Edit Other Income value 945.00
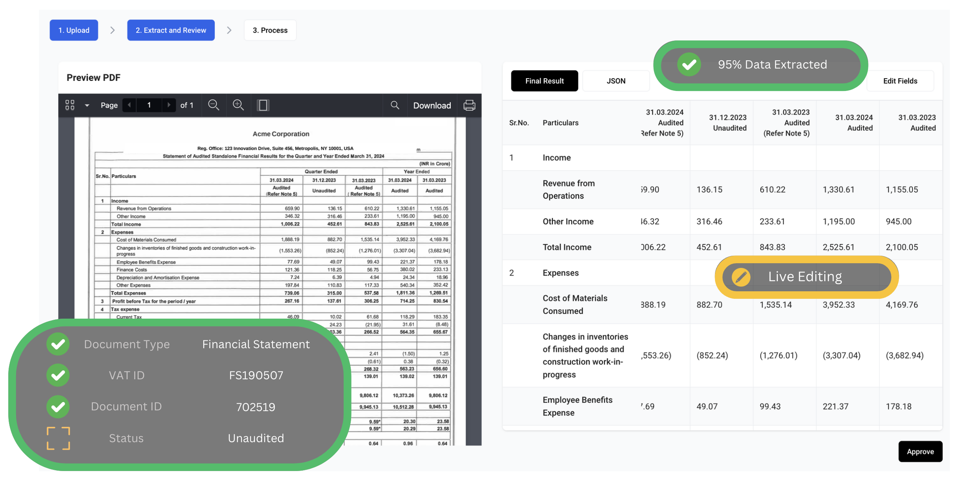Image resolution: width=980 pixels, height=480 pixels. pyautogui.click(x=899, y=222)
